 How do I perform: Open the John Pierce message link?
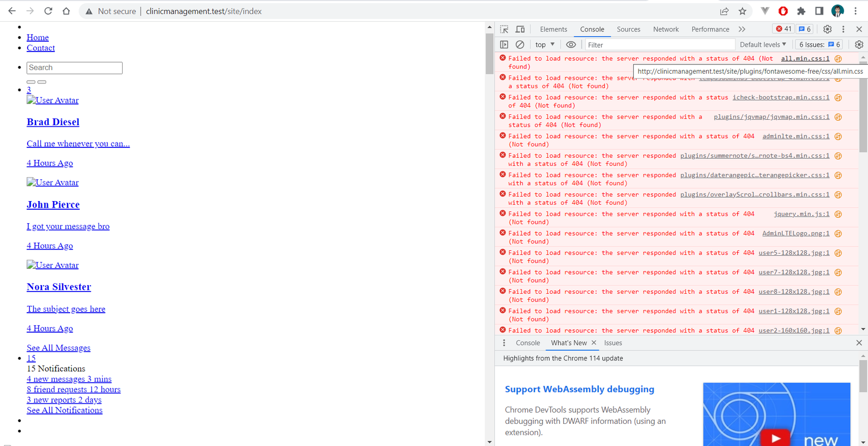[x=53, y=204]
